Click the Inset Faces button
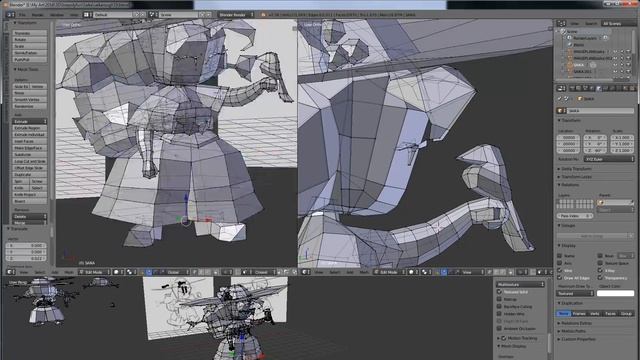The width and height of the screenshot is (640, 360). point(30,141)
